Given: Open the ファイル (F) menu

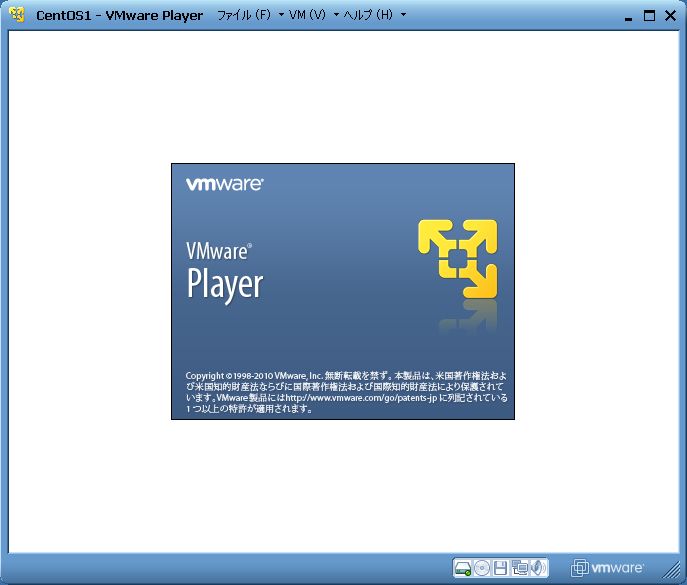Looking at the screenshot, I should click(x=244, y=15).
